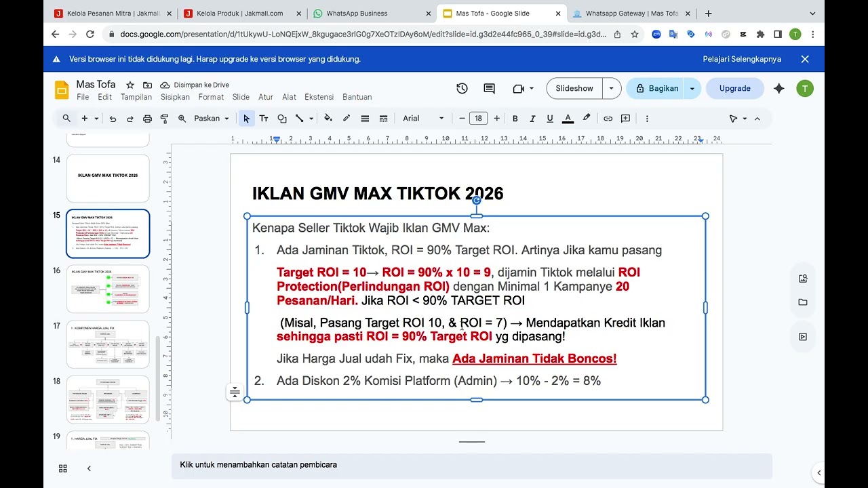Screen dimensions: 868x488
Task: Open the pointer mode dropdown arrow
Action: 745,119
